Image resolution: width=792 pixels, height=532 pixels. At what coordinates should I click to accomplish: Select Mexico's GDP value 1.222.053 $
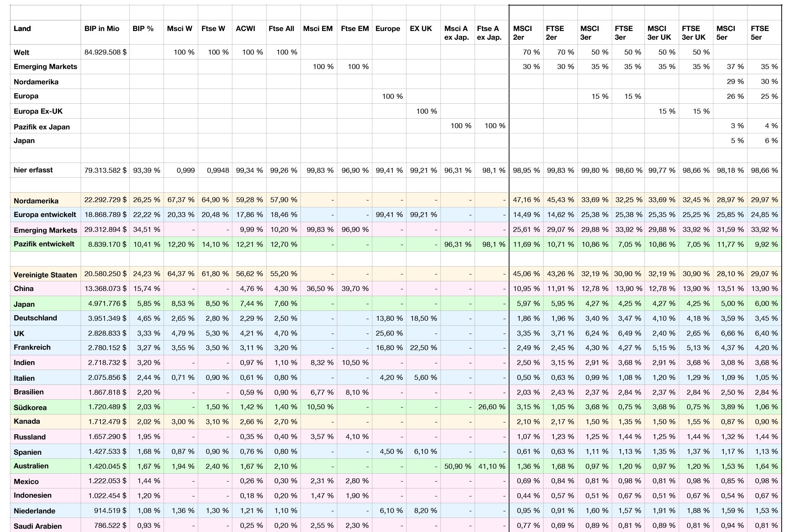(107, 481)
